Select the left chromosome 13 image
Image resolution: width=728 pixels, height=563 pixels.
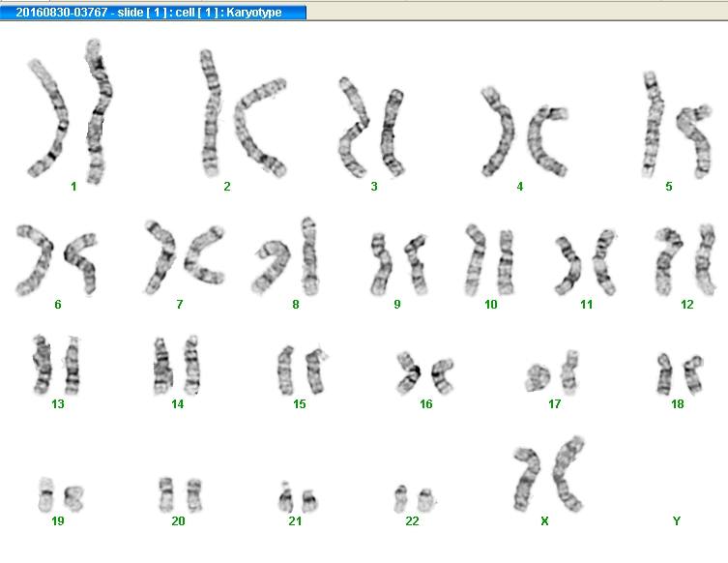43,365
